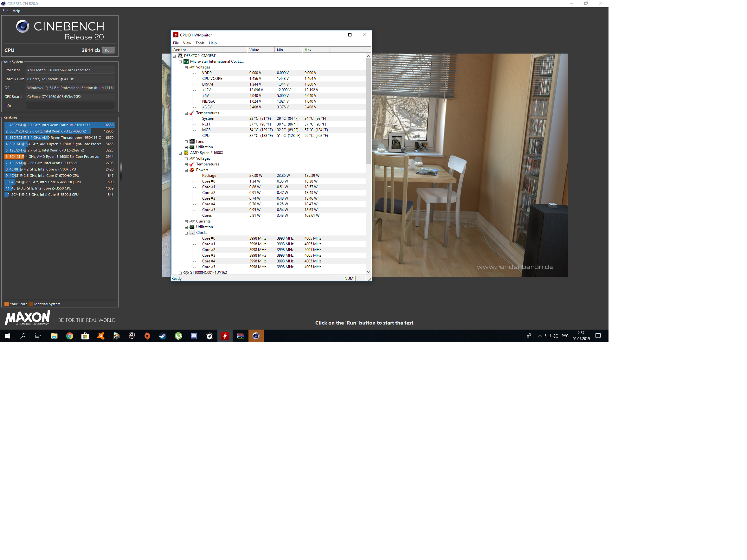Open Discord from the taskbar
The width and height of the screenshot is (747, 560).
coord(194,336)
